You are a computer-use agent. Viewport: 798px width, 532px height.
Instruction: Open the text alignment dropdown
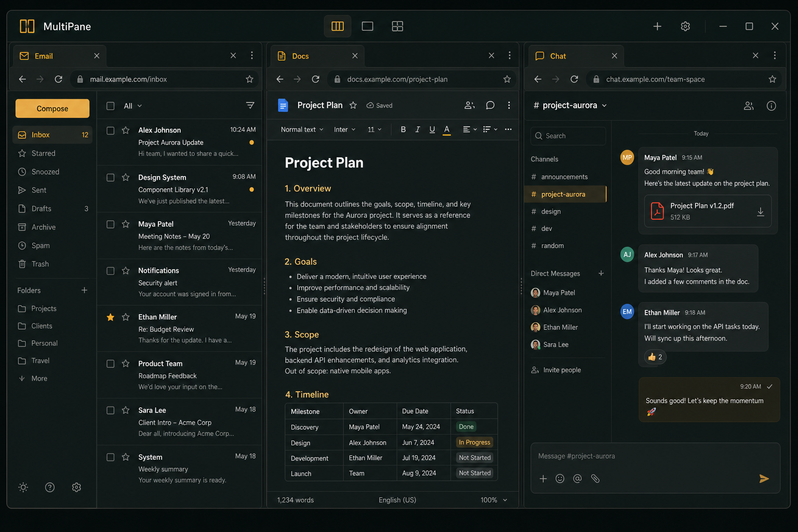[x=470, y=129]
